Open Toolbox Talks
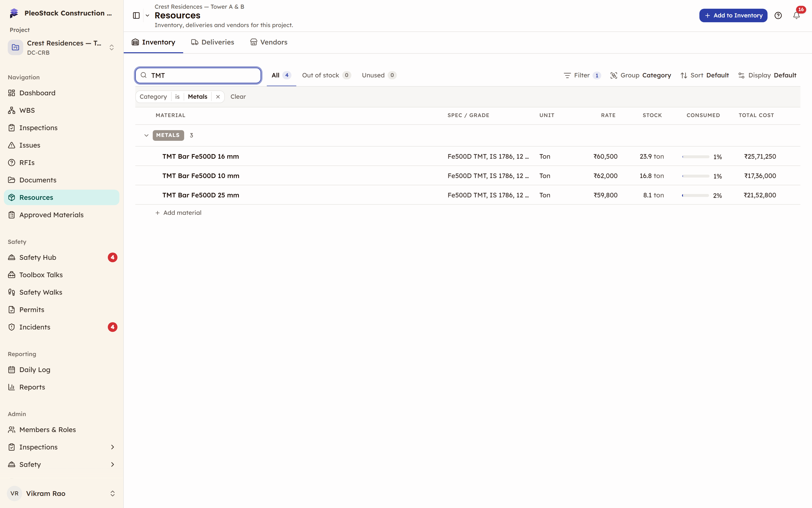Viewport: 812px width, 508px height. point(61,275)
